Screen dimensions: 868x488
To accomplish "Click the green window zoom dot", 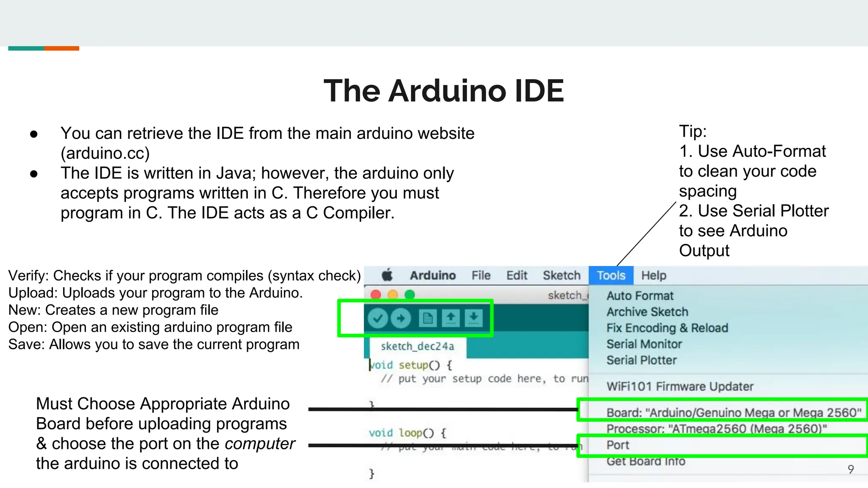I will [409, 294].
